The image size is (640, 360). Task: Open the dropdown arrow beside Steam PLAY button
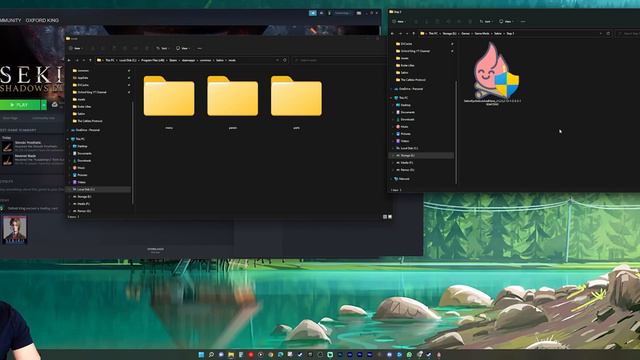[x=44, y=105]
